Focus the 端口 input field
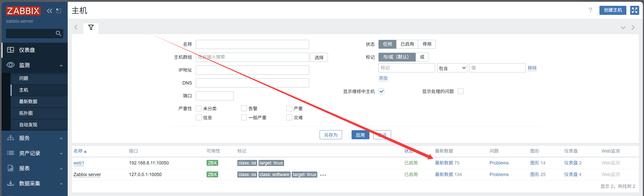 click(x=215, y=96)
